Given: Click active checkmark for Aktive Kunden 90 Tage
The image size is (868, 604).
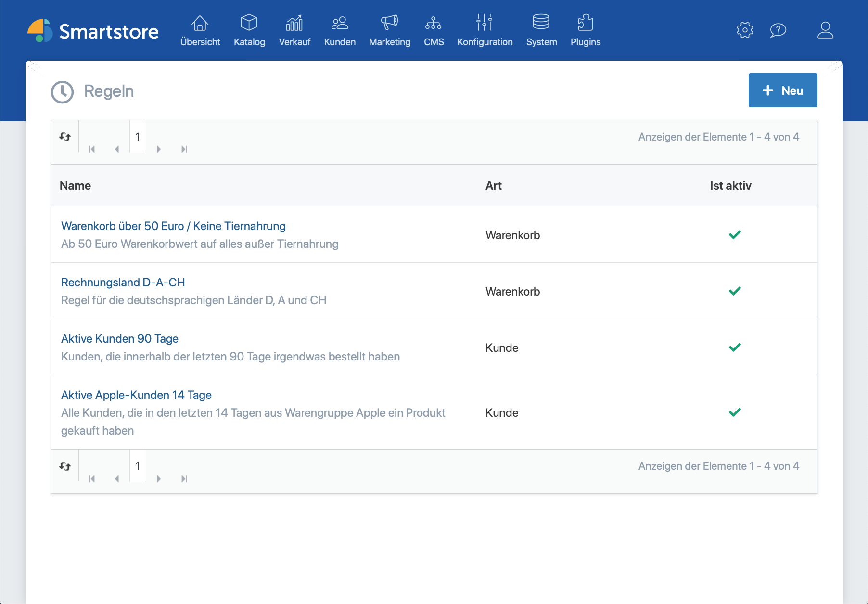Looking at the screenshot, I should click(735, 347).
